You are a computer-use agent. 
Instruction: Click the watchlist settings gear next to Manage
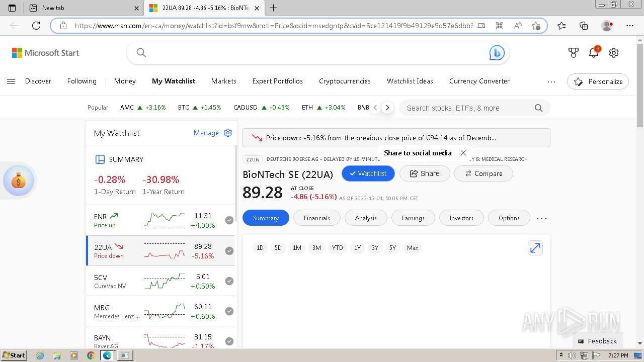click(x=228, y=133)
